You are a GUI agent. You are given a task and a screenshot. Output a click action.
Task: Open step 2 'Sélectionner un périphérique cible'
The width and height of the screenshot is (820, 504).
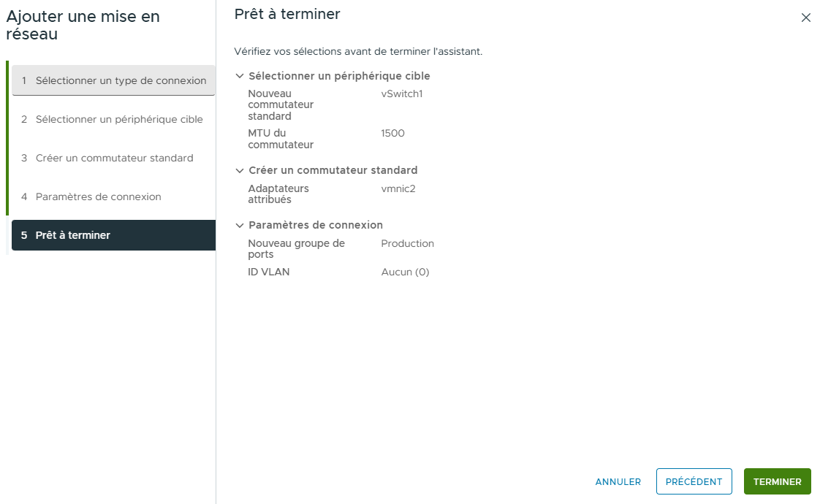[113, 119]
